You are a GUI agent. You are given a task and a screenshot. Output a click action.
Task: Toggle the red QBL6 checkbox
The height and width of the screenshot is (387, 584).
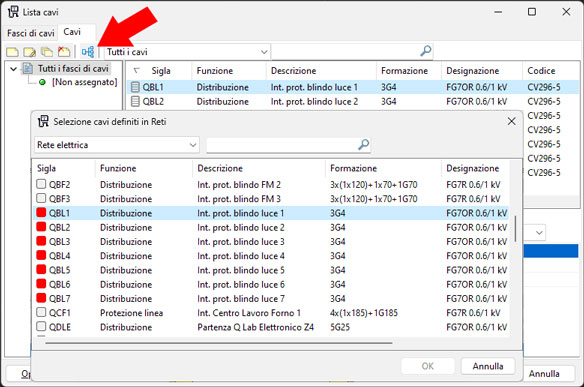point(41,283)
